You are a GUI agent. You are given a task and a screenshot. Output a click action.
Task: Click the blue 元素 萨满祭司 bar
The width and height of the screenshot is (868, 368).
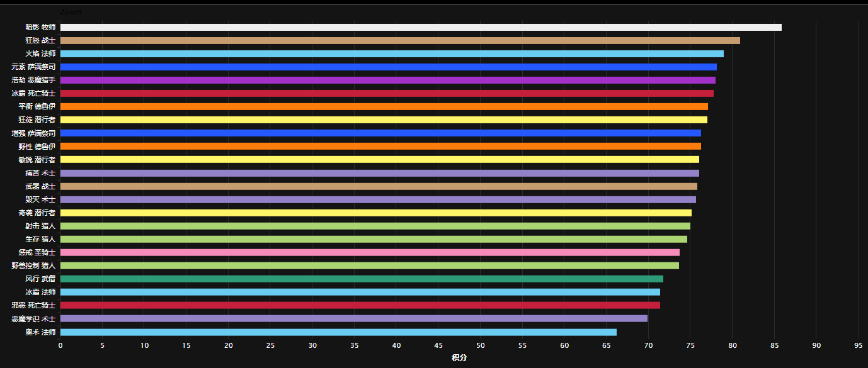388,67
